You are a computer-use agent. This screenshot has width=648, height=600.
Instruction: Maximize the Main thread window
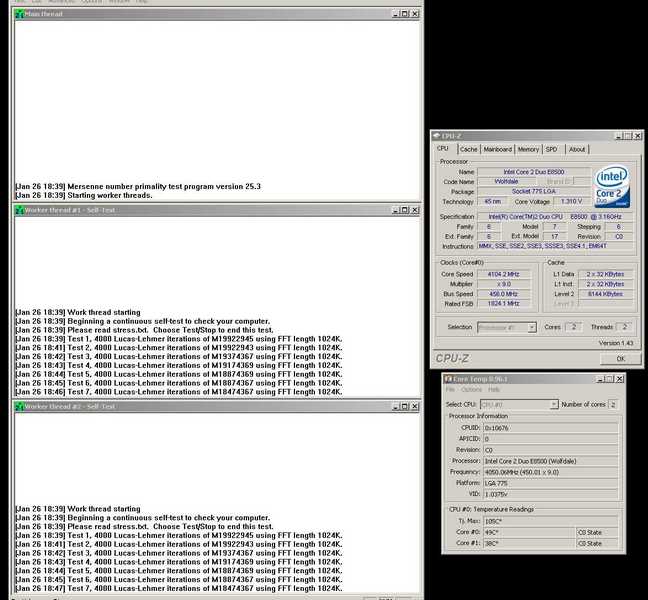point(405,14)
